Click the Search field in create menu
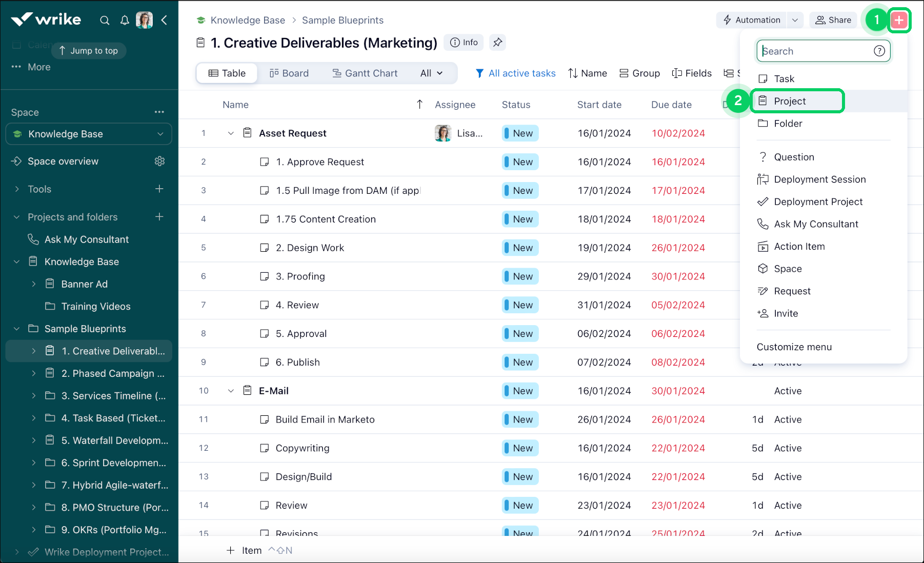 (x=815, y=51)
